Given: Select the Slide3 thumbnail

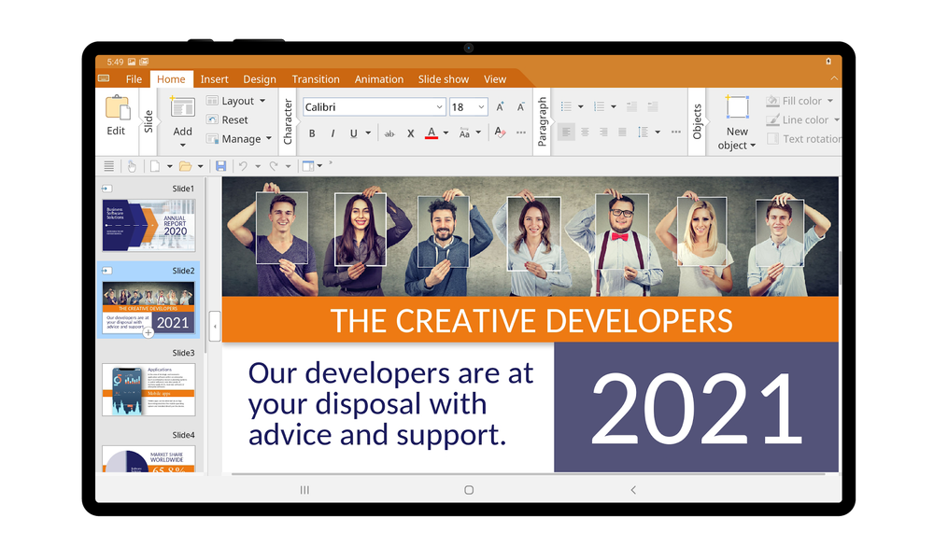Looking at the screenshot, I should click(149, 389).
